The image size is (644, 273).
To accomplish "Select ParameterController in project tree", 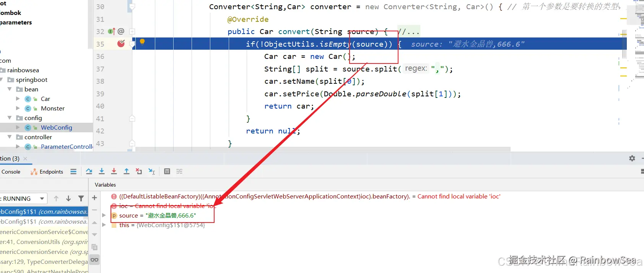I will (67, 146).
